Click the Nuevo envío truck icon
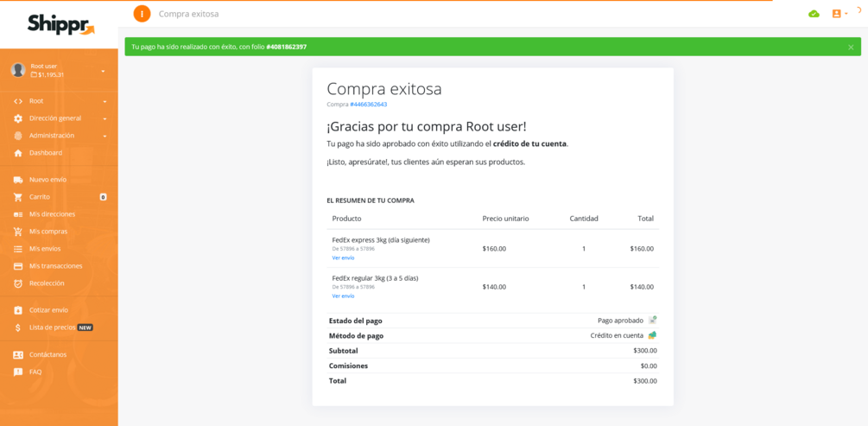The image size is (868, 426). pos(18,180)
